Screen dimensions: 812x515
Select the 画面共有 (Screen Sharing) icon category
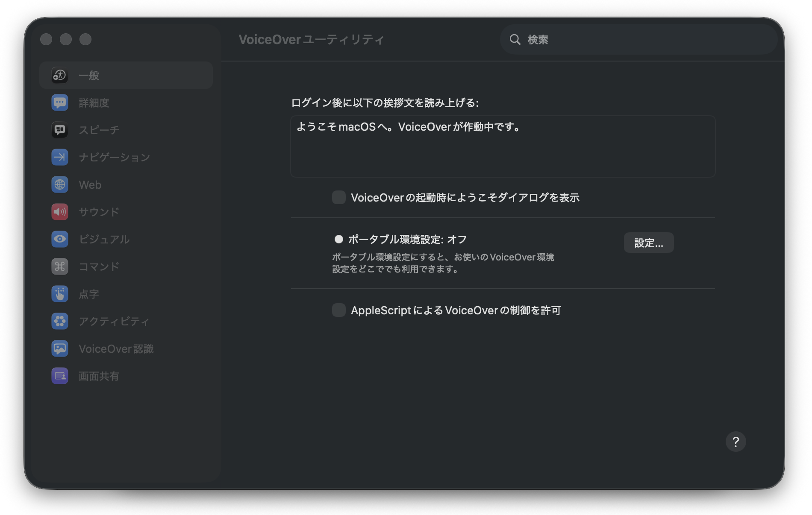pyautogui.click(x=60, y=376)
